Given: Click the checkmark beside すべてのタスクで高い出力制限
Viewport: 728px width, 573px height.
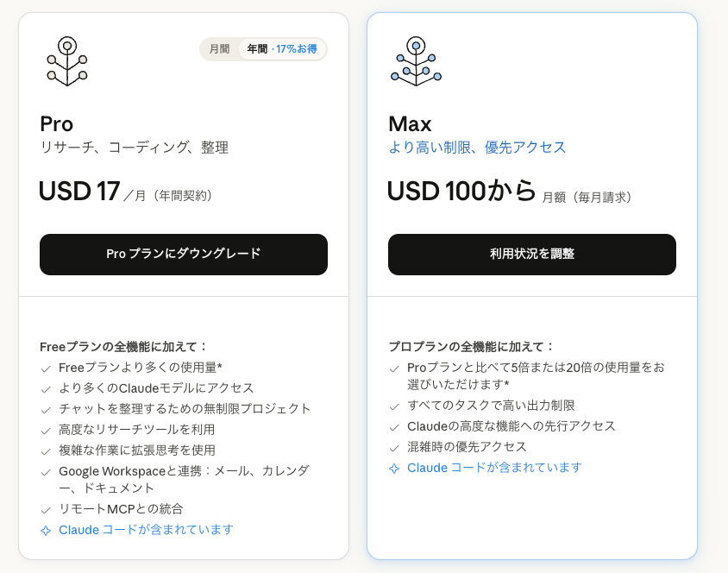Looking at the screenshot, I should pyautogui.click(x=394, y=406).
